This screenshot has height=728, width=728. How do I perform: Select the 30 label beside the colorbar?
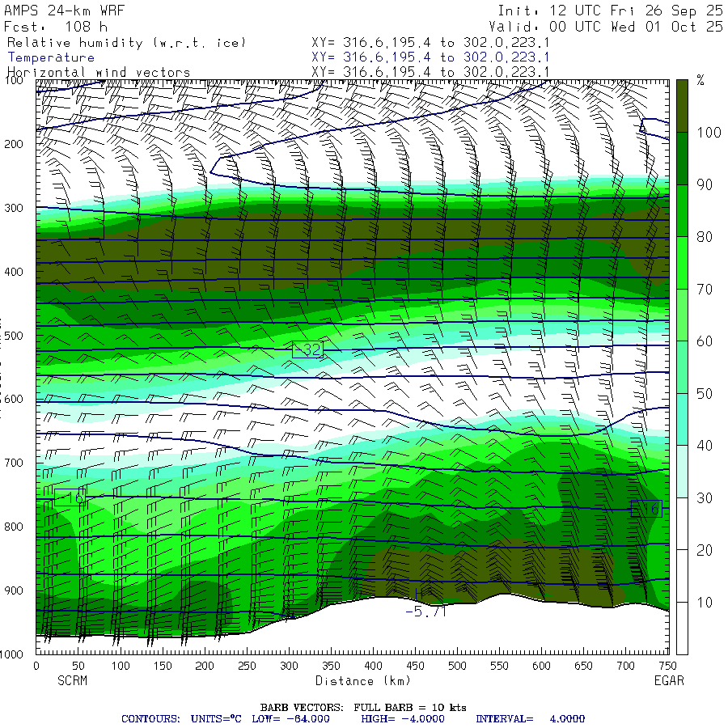tap(705, 498)
